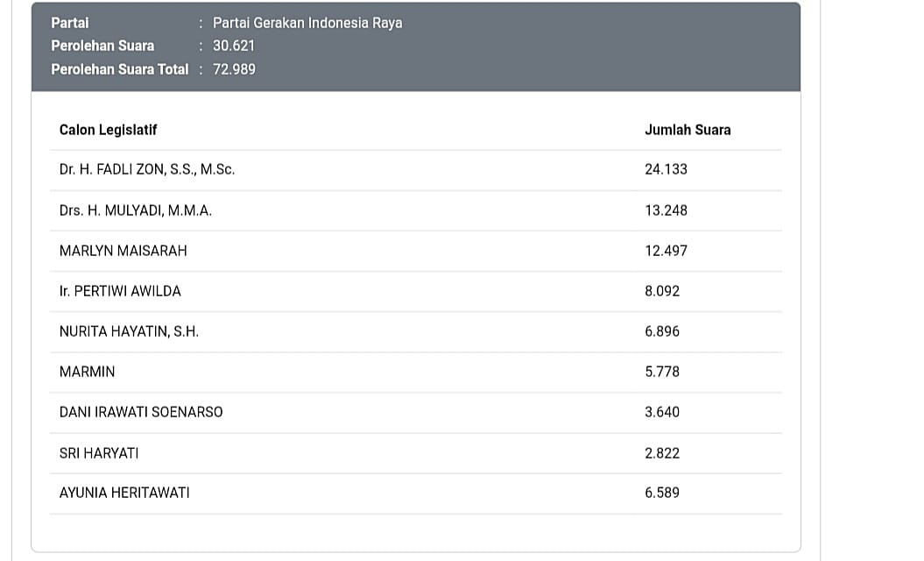This screenshot has width=924, height=561.
Task: Click Perolehan Suara value 30.621
Action: point(234,46)
